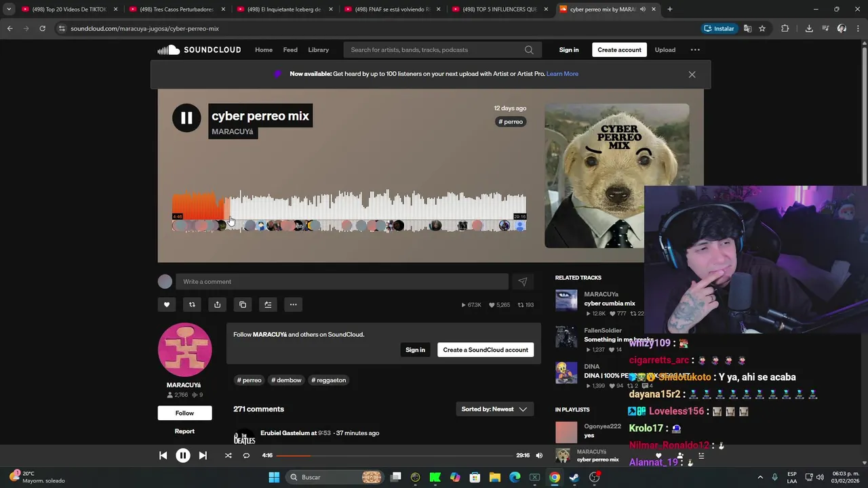Image resolution: width=868 pixels, height=488 pixels.
Task: Open the Learn More link in the banner
Action: point(562,74)
